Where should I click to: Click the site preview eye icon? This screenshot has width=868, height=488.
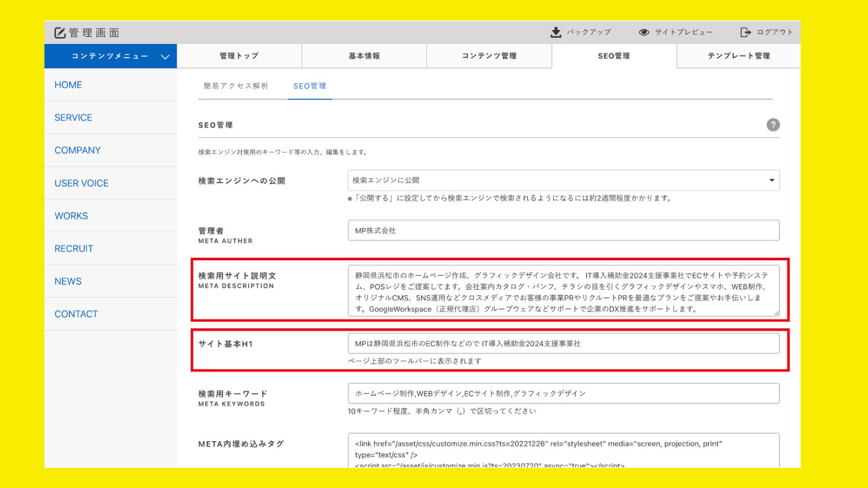(x=643, y=32)
